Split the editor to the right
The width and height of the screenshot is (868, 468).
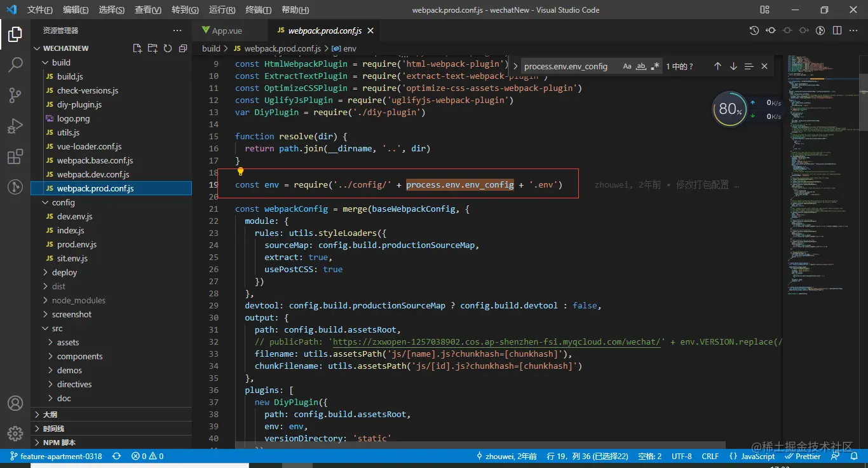[837, 31]
